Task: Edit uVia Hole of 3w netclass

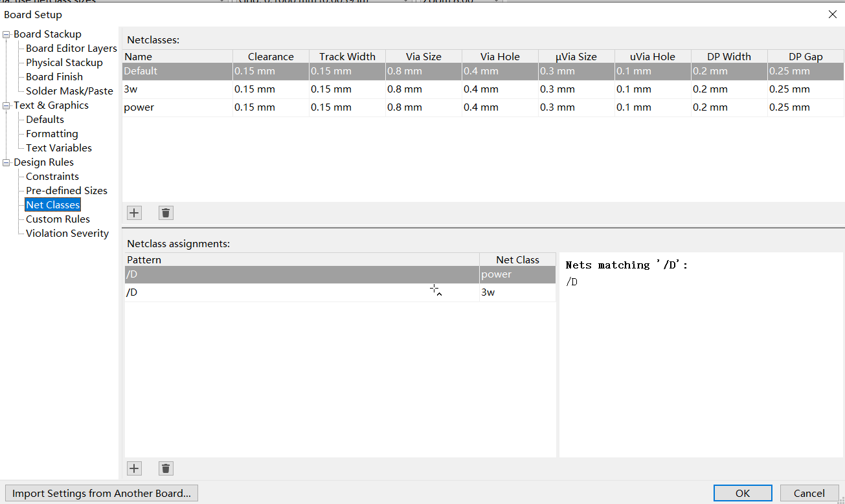Action: click(653, 89)
